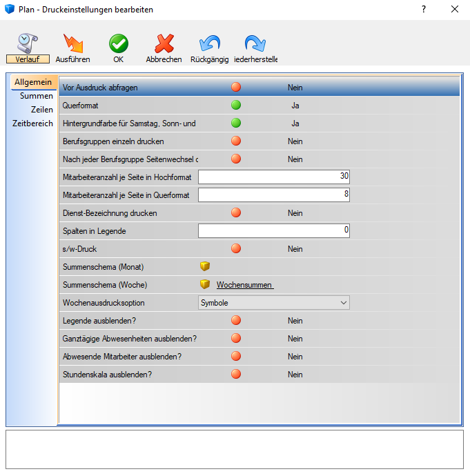Viewport: 470px width, 476px height.
Task: Click the Spalten in Legende field
Action: point(273,230)
